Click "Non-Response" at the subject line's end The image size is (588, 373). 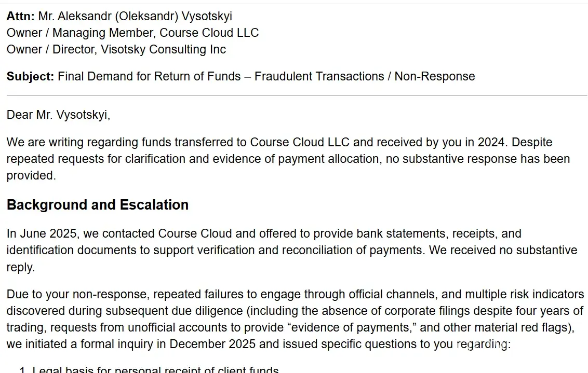[x=434, y=76]
